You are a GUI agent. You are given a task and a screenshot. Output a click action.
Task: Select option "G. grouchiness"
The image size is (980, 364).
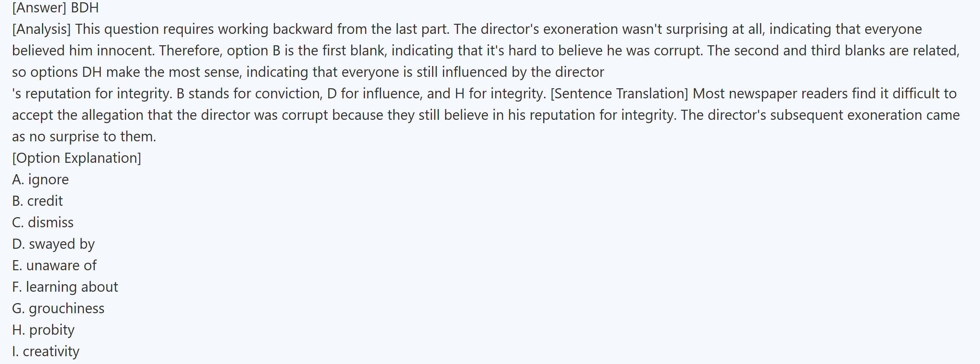[x=58, y=308]
